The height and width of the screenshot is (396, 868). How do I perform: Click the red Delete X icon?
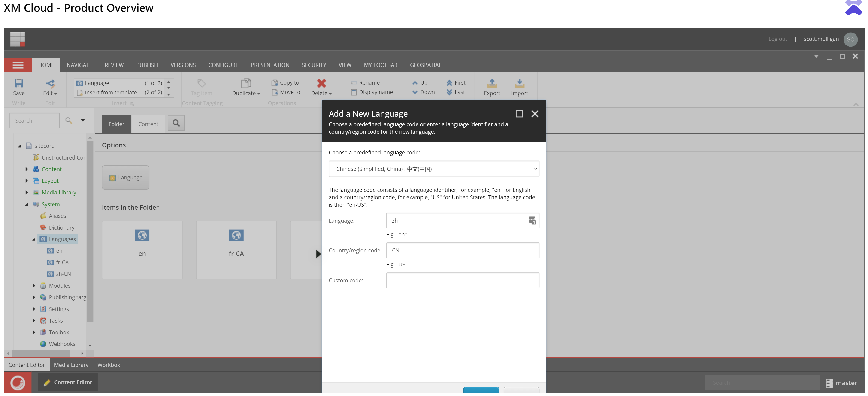click(321, 83)
